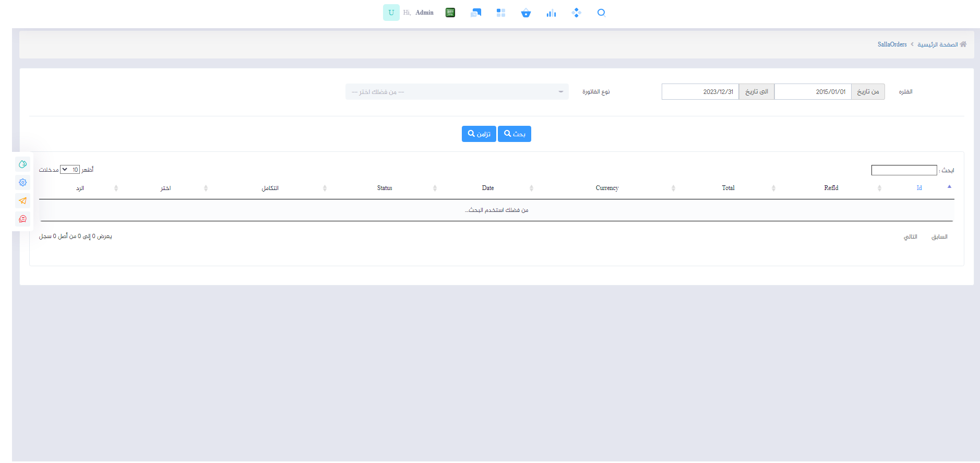The width and height of the screenshot is (980, 463).
Task: Open the bar chart reports icon
Action: tap(551, 13)
